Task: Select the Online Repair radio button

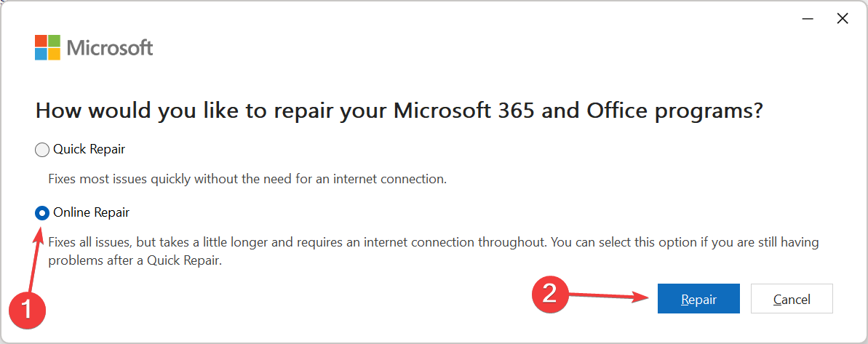Action: (42, 213)
